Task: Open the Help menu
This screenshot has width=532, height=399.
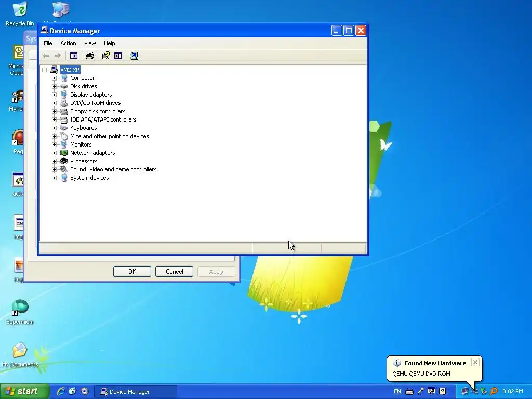Action: (109, 43)
